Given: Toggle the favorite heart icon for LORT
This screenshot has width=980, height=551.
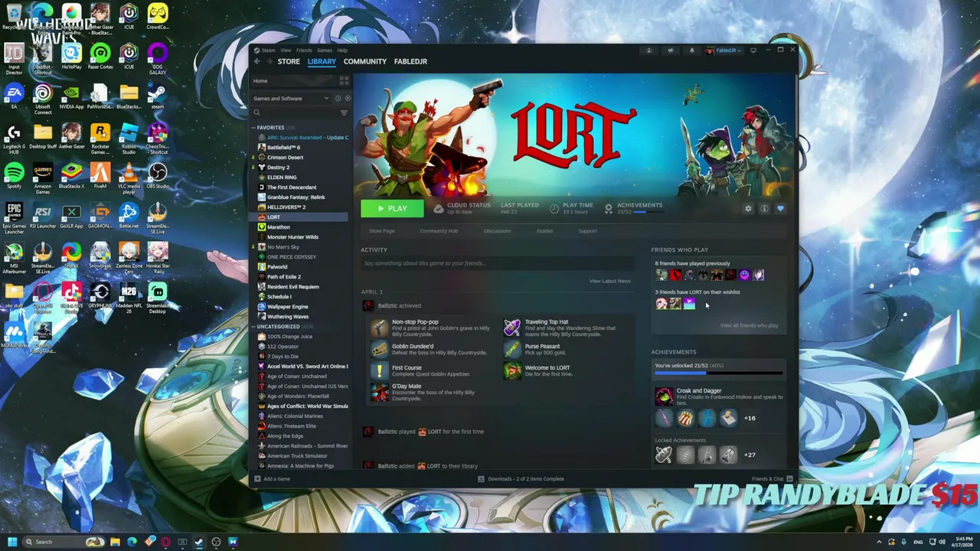Looking at the screenshot, I should pos(780,208).
